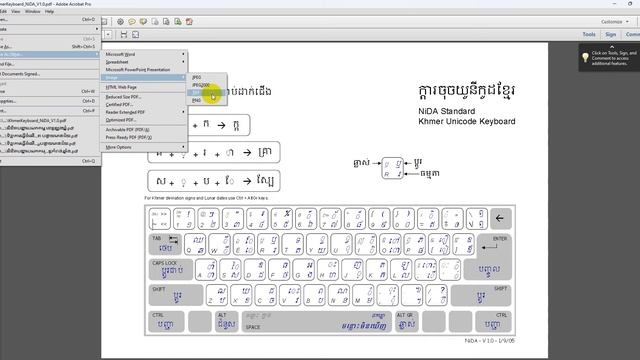This screenshot has width=640, height=360.
Task: Click the File menu entry with Ctrl+Q shortcut
Action: pyautogui.click(x=49, y=161)
